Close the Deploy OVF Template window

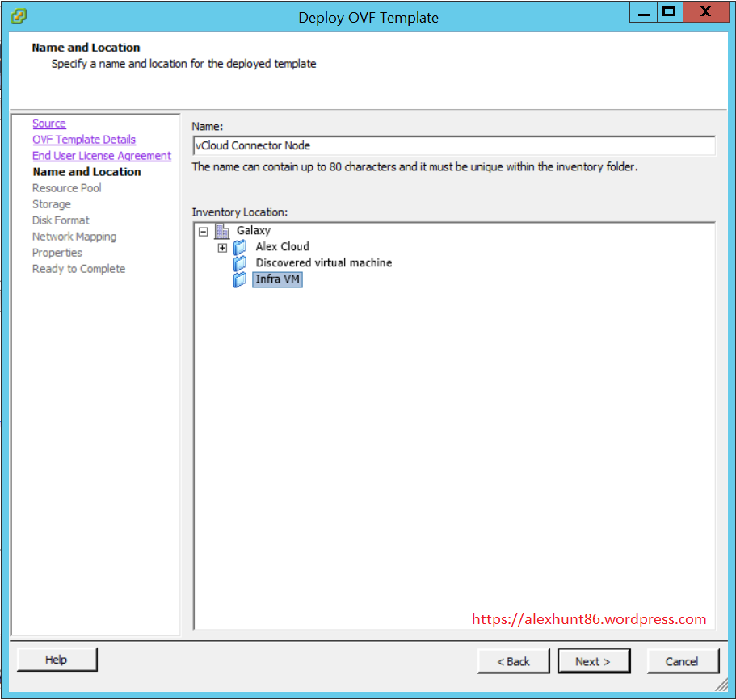tap(705, 12)
